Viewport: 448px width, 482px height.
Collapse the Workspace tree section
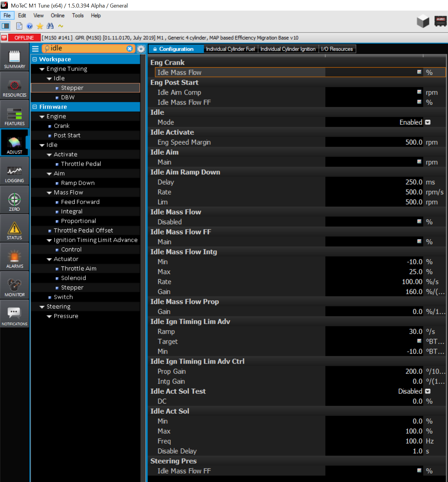tap(35, 59)
